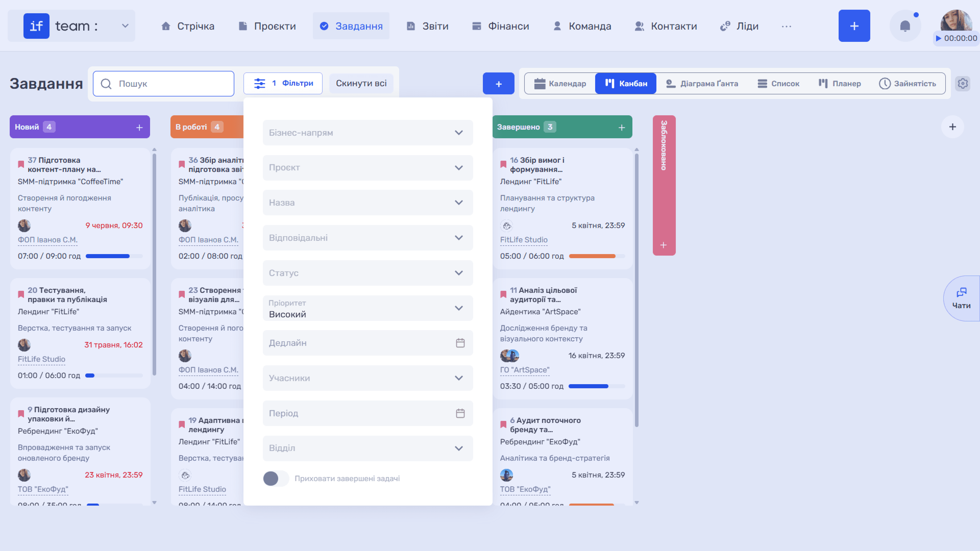Screen dimensions: 980x551
Task: Click bookmark flag on task 16
Action: pyautogui.click(x=503, y=164)
